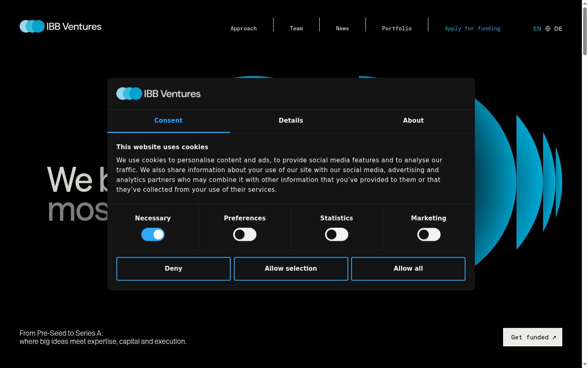Go to the Team page

click(x=296, y=29)
